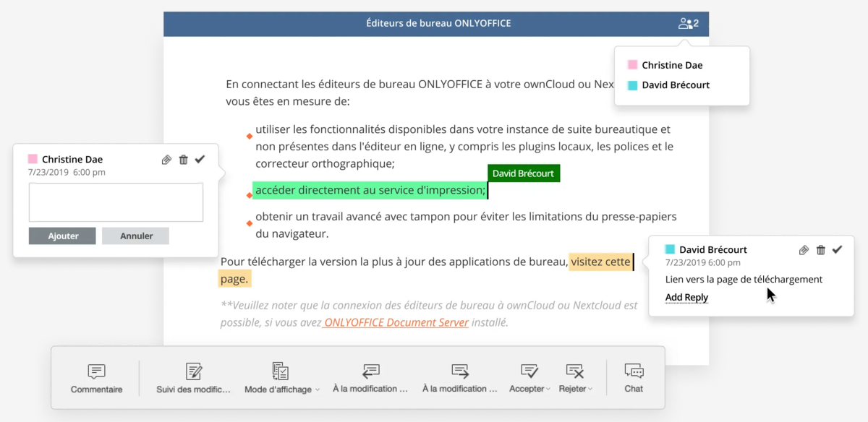This screenshot has width=868, height=422.
Task: Click the David Brécourt comment timestamp
Action: click(x=702, y=262)
